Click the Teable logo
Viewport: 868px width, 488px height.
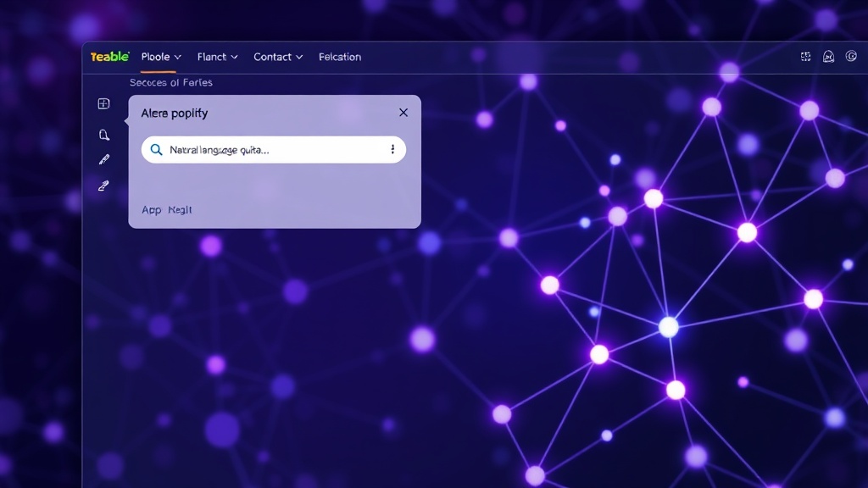109,57
